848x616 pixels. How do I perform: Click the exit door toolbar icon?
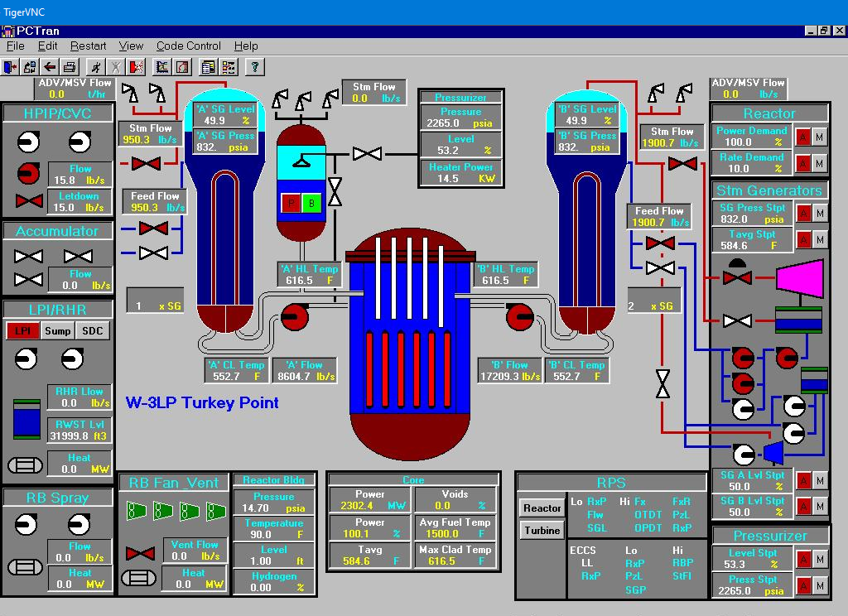pos(10,67)
